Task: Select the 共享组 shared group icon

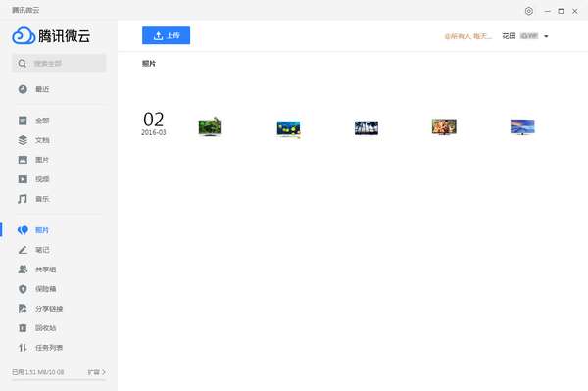Action: click(x=23, y=269)
